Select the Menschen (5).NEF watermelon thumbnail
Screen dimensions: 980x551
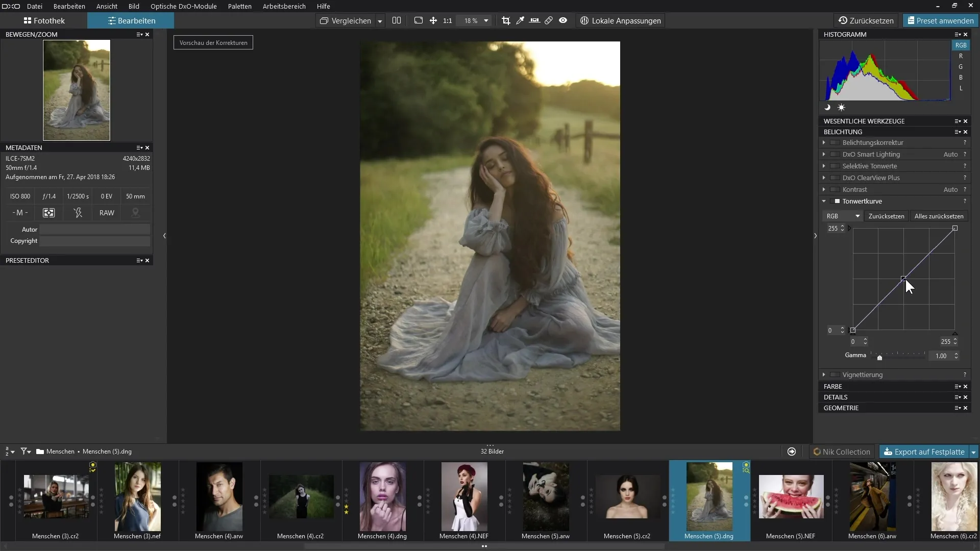point(791,497)
